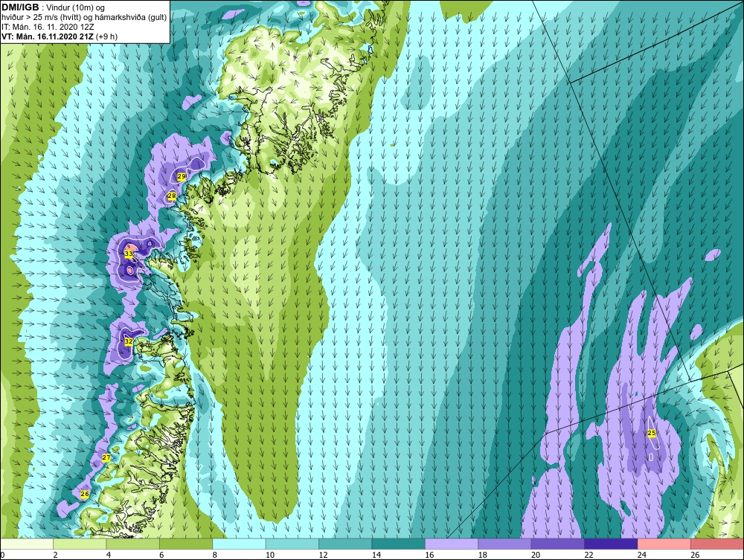This screenshot has width=744, height=560.
Task: Click the legend scale number 2
Action: (56, 555)
